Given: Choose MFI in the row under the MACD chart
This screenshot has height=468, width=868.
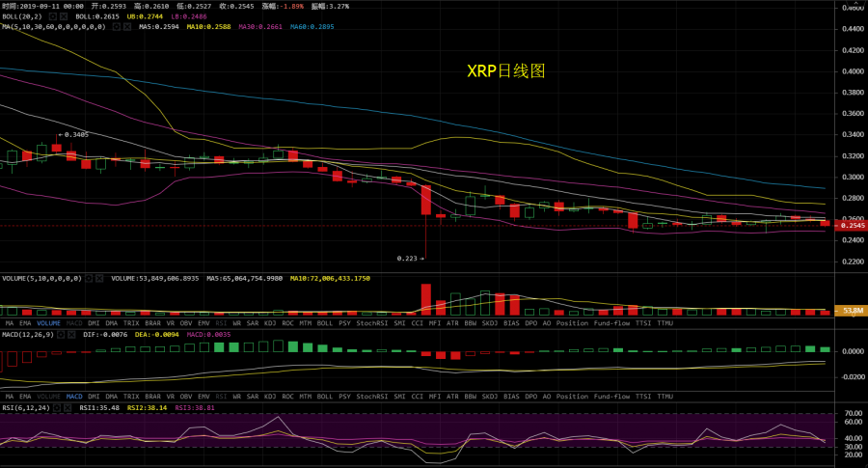Looking at the screenshot, I should click(x=435, y=397).
